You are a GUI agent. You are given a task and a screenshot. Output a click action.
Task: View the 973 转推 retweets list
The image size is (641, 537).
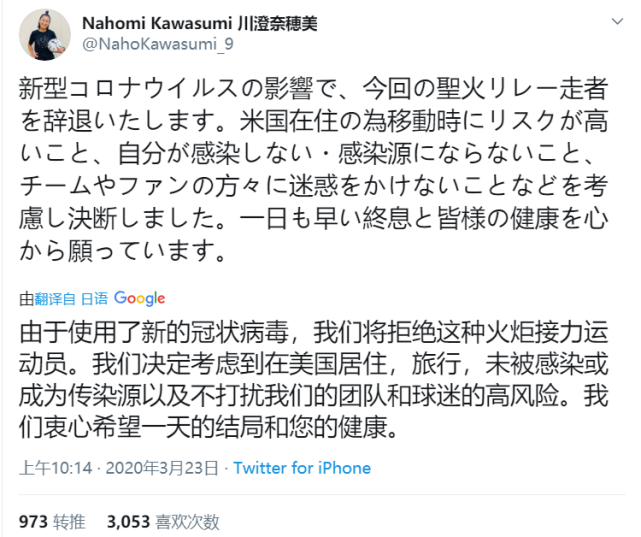point(52,520)
